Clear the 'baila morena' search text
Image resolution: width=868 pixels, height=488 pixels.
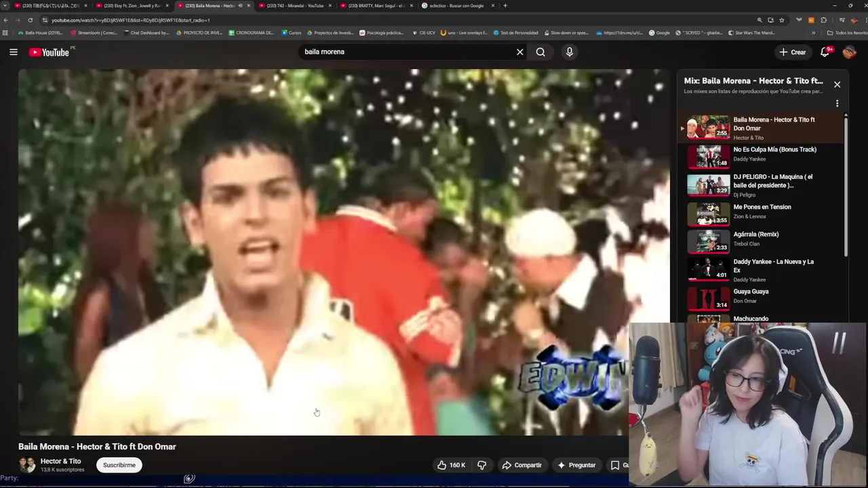pos(520,52)
